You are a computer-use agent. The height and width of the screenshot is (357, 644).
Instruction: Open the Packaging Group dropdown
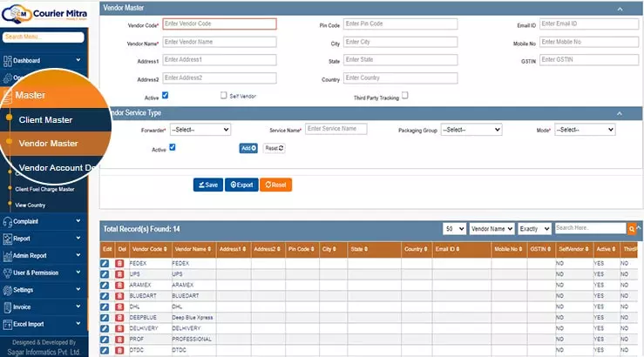pyautogui.click(x=471, y=130)
